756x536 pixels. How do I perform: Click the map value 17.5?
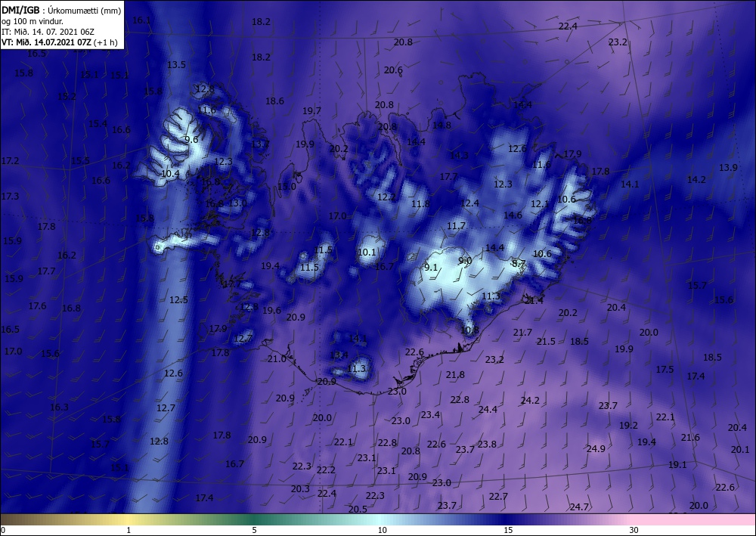click(665, 369)
